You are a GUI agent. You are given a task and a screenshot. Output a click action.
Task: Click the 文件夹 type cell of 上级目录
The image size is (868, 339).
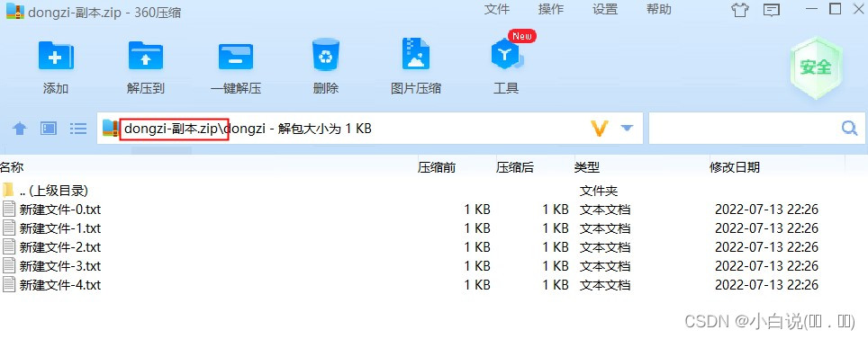[x=599, y=191]
